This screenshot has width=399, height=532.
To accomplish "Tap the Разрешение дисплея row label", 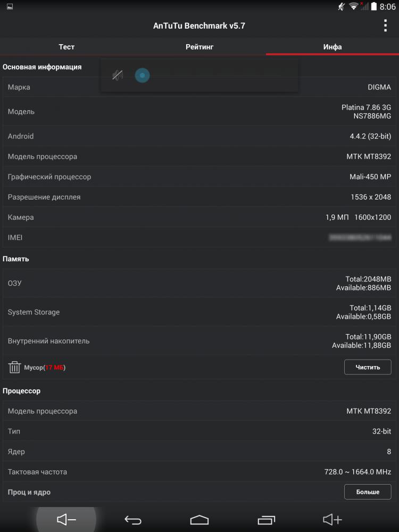I will pyautogui.click(x=44, y=197).
